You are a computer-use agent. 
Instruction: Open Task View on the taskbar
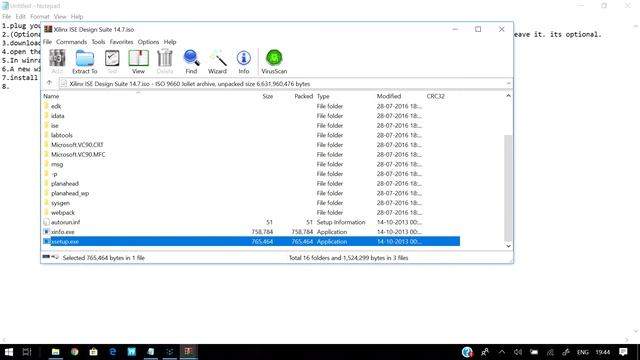click(27, 352)
